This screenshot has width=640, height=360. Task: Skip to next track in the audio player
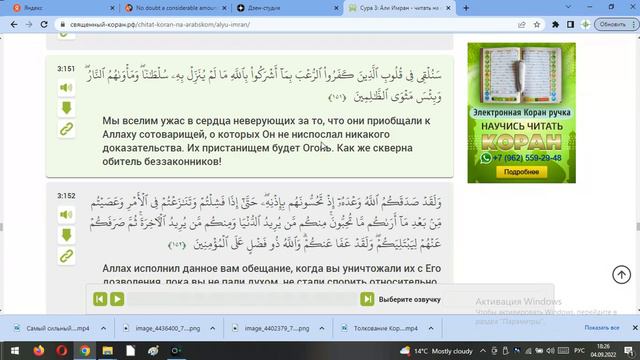(x=367, y=299)
